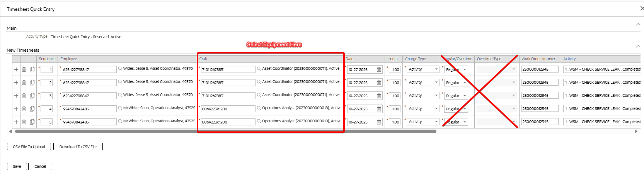Collapse the New Timesheets section
644x174 pixels.
click(638, 46)
